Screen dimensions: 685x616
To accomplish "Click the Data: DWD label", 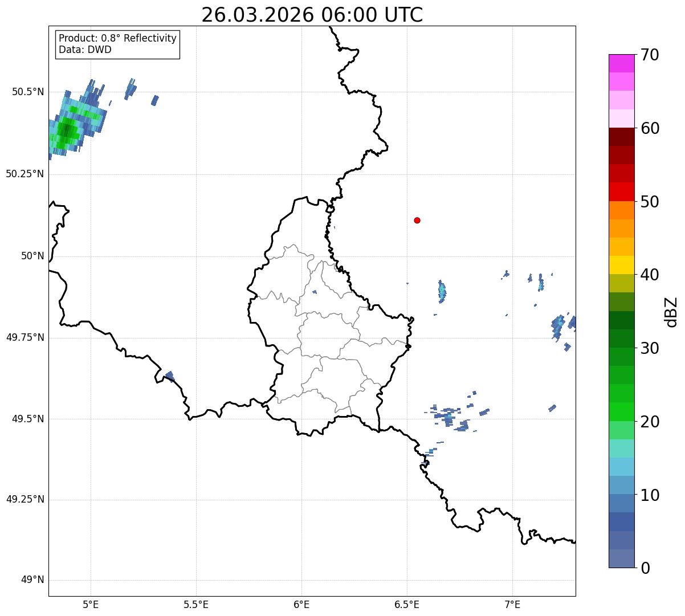I will [85, 50].
